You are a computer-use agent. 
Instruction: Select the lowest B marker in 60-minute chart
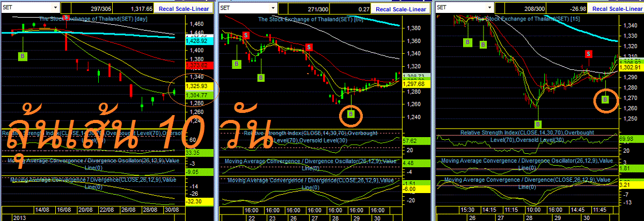pyautogui.click(x=351, y=113)
